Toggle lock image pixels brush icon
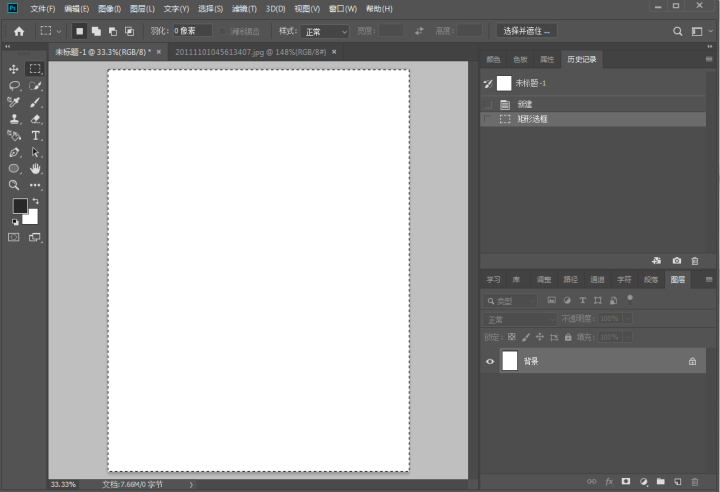This screenshot has width=720, height=492. (x=526, y=337)
